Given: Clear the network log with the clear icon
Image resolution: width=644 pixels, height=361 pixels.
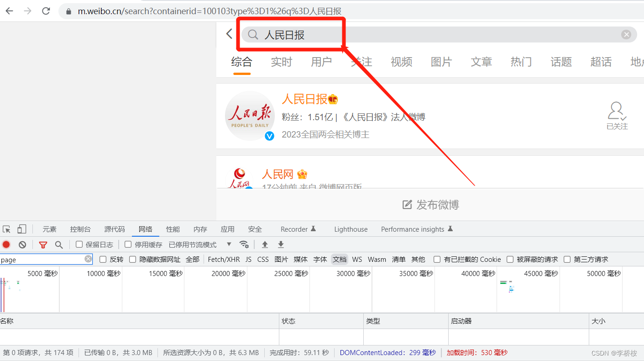Looking at the screenshot, I should coord(22,244).
